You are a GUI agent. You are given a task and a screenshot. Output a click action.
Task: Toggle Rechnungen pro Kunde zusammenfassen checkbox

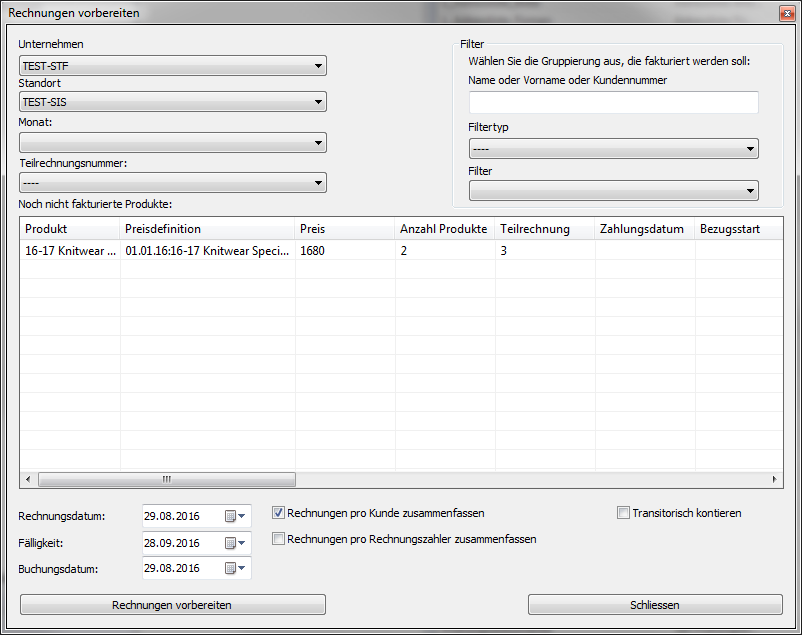[x=279, y=513]
